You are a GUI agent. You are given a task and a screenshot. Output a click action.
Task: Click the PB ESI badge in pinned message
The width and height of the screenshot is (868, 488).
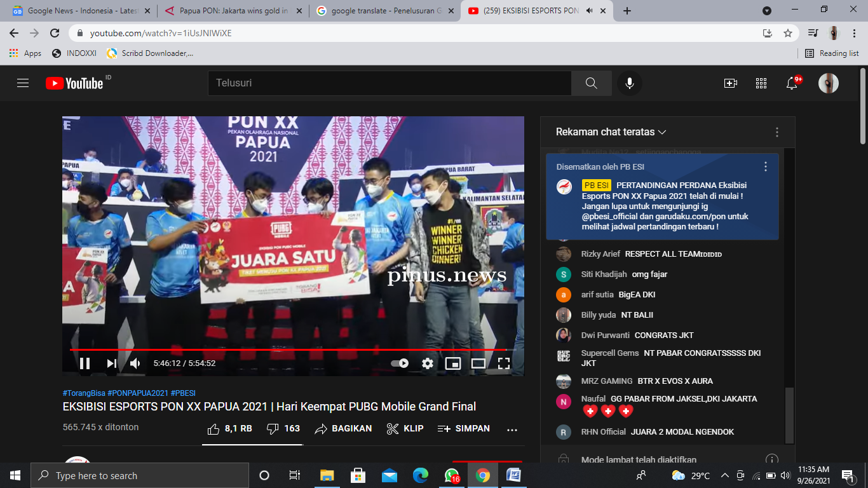(x=597, y=186)
